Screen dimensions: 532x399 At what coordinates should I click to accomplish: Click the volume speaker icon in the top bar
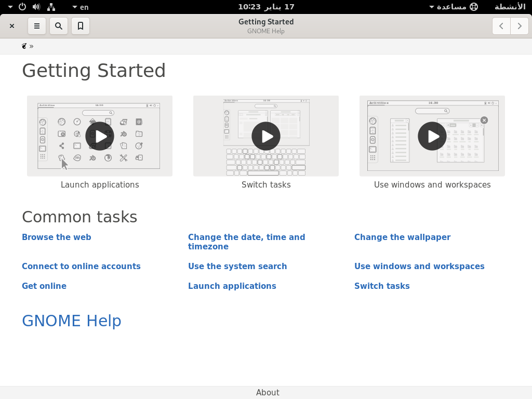pyautogui.click(x=36, y=7)
